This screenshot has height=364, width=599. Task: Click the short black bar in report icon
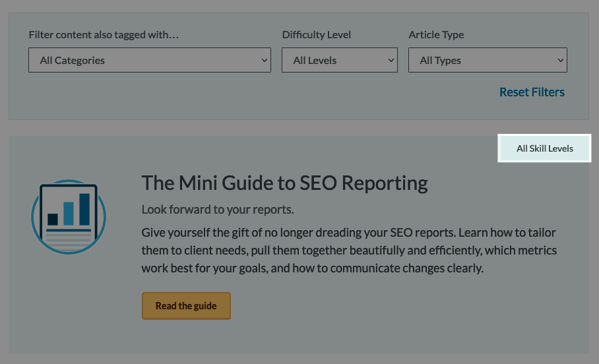[x=53, y=219]
